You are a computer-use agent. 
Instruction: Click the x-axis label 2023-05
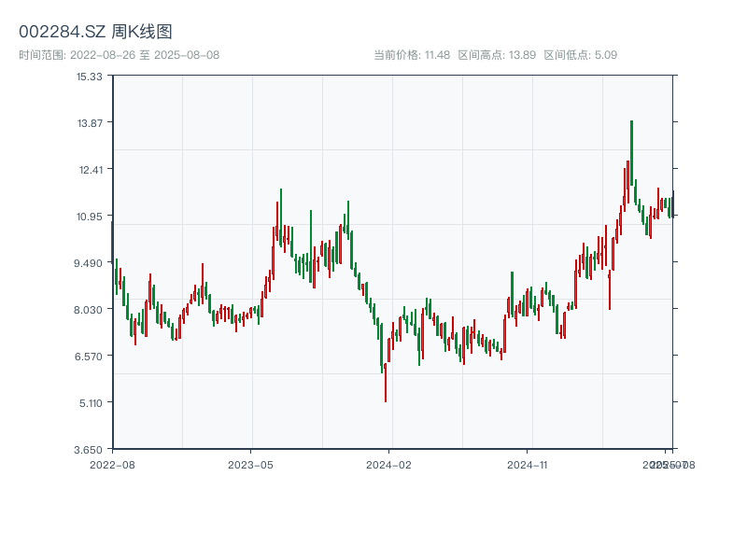click(x=250, y=465)
